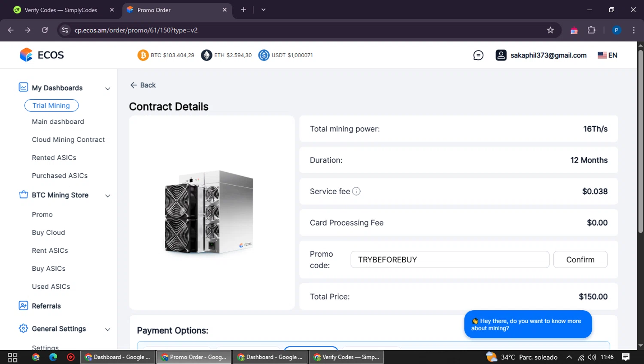The width and height of the screenshot is (644, 364).
Task: Collapse the BTC Mining Store chevron
Action: click(x=108, y=196)
